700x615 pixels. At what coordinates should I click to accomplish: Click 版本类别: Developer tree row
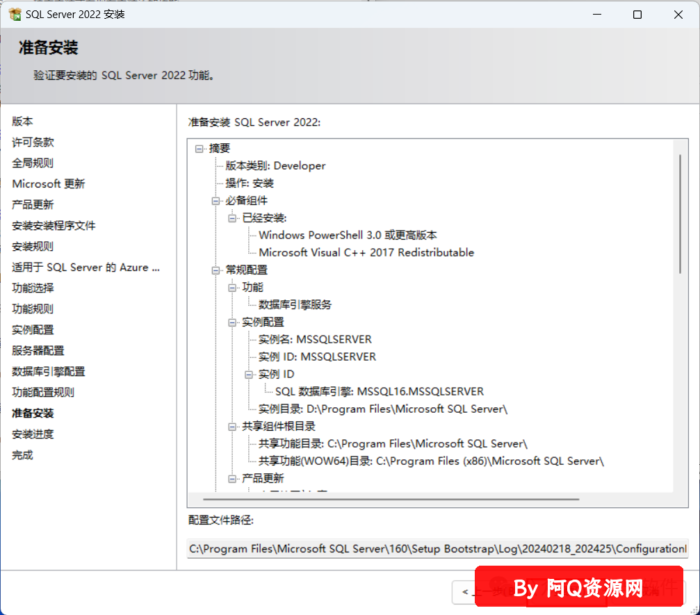[275, 166]
